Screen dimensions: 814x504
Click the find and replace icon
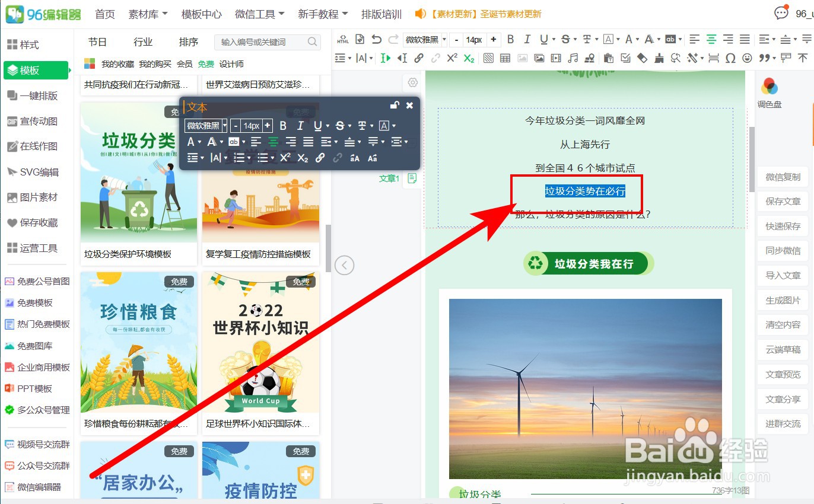click(675, 58)
